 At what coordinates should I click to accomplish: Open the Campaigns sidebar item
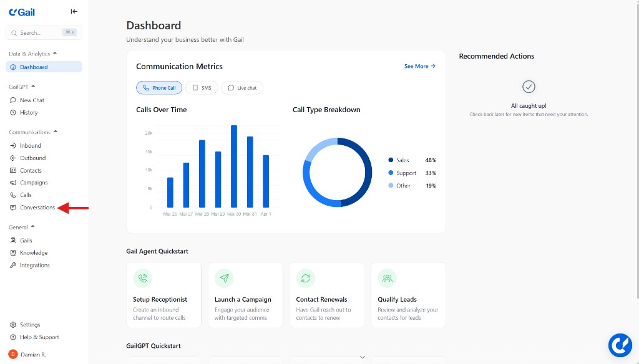coord(34,183)
